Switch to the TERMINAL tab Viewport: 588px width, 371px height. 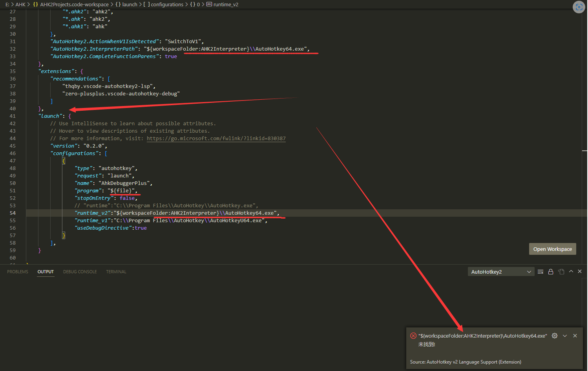pos(116,271)
